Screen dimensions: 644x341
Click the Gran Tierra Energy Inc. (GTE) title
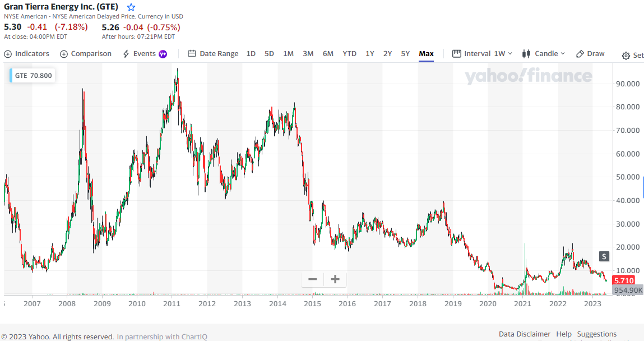click(61, 7)
